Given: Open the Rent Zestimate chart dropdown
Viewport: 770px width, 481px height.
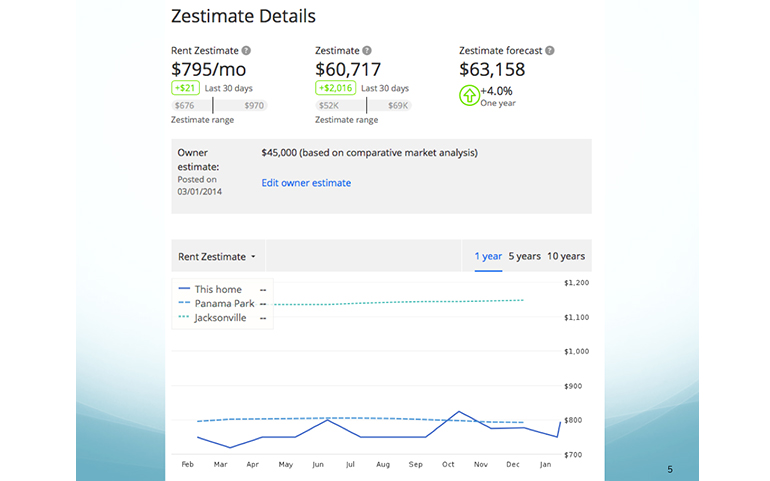Looking at the screenshot, I should 217,257.
